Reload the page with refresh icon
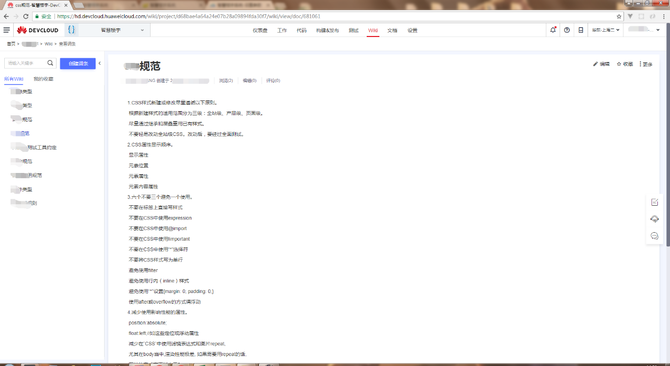The width and height of the screenshot is (670, 366). pyautogui.click(x=26, y=16)
